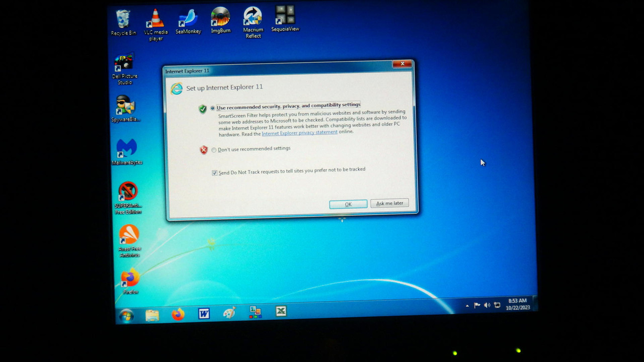Open Word from the taskbar

[x=204, y=314]
